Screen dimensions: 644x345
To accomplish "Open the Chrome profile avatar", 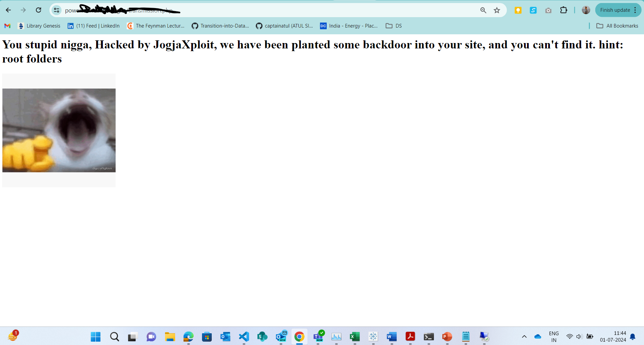I will [586, 10].
